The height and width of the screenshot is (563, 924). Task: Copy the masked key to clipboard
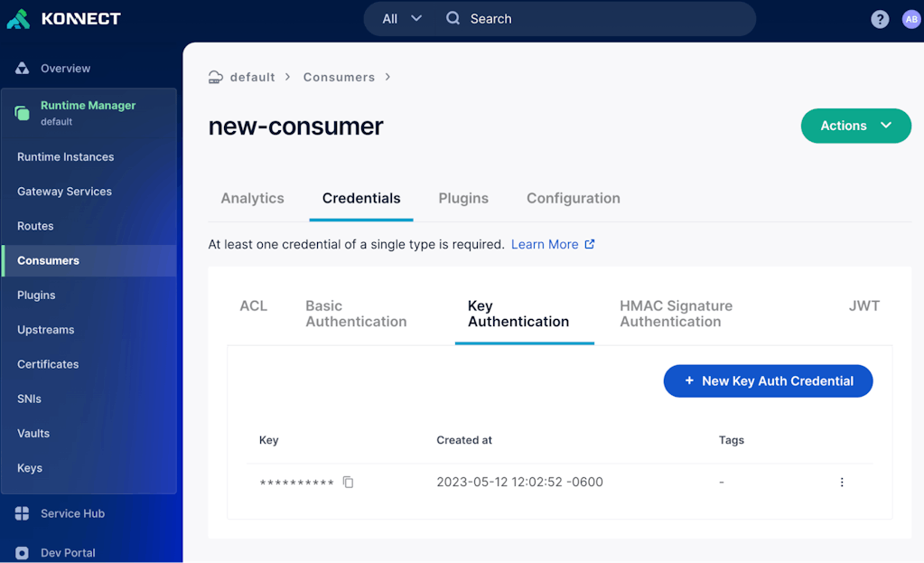click(x=349, y=483)
